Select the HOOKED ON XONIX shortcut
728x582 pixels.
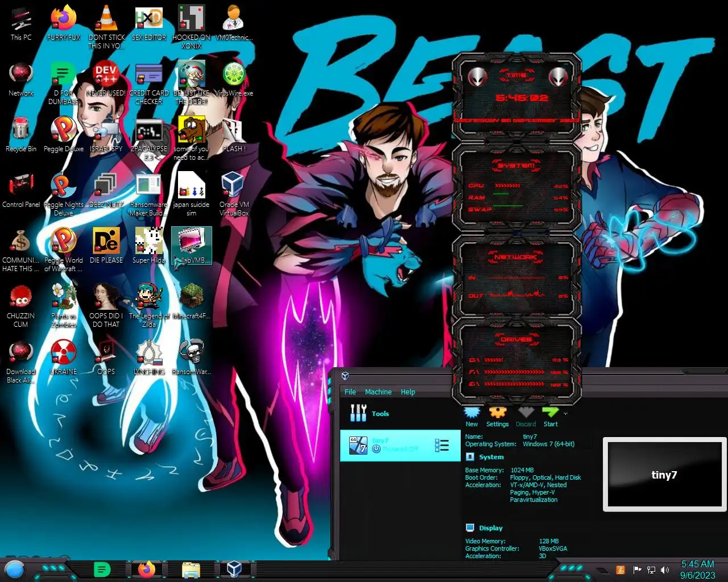192,28
